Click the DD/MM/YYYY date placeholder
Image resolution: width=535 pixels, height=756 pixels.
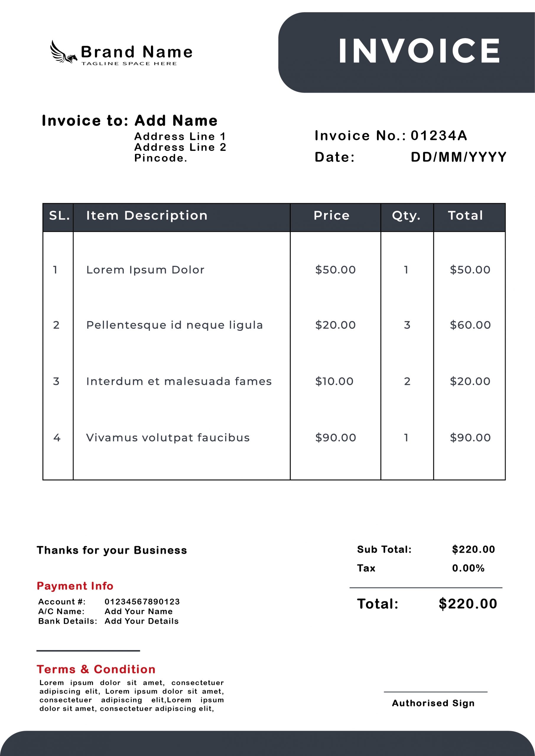point(458,157)
